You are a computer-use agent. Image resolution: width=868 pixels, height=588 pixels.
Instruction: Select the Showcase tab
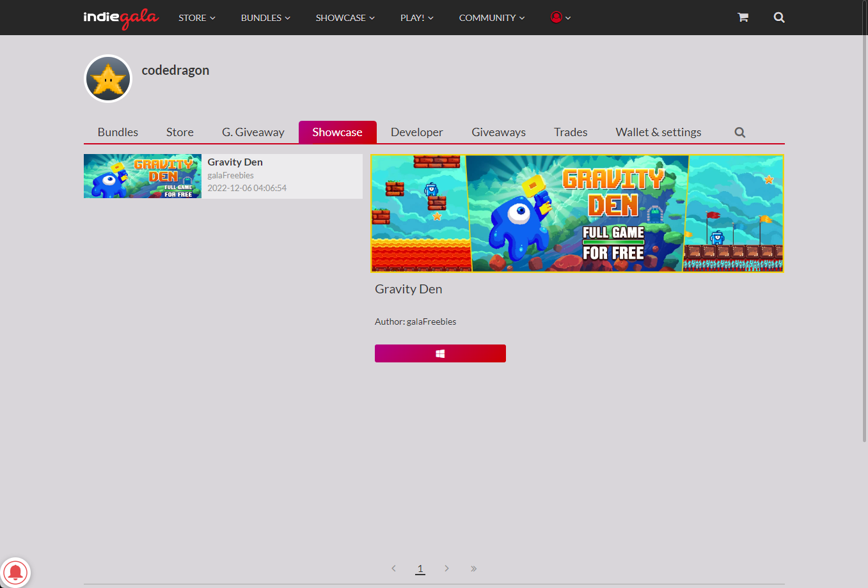(x=337, y=132)
